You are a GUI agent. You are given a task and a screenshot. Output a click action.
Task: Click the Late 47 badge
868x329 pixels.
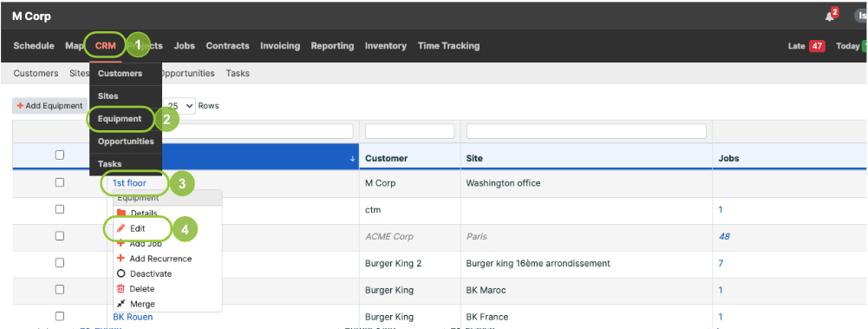click(817, 46)
